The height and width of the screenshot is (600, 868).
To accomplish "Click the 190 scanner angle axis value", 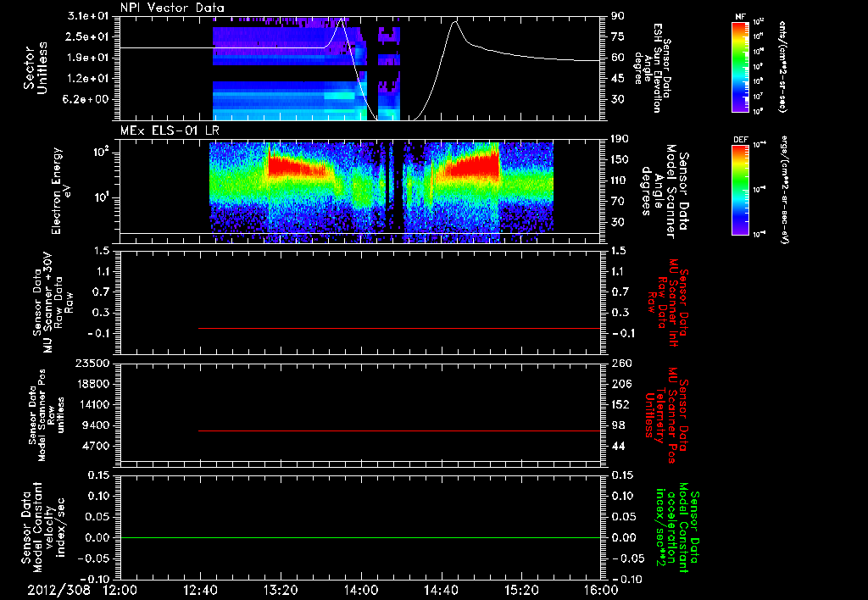I will click(x=620, y=139).
